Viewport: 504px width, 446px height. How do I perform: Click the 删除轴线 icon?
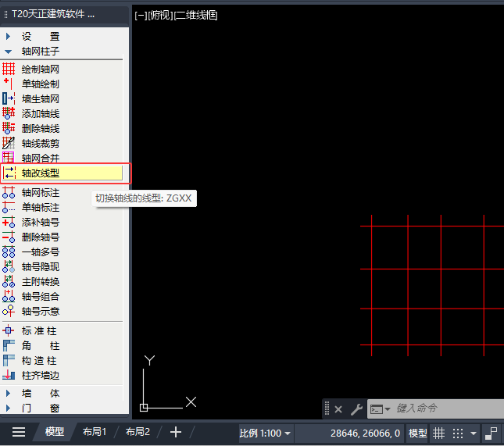pos(9,128)
